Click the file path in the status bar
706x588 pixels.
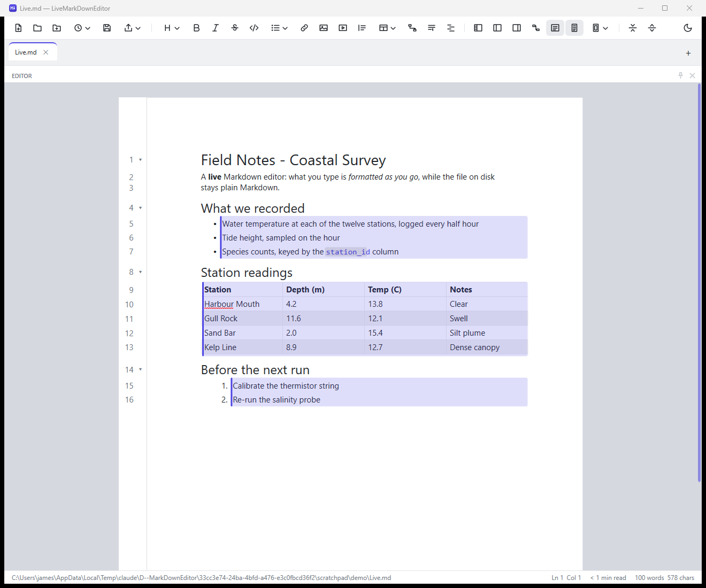201,578
